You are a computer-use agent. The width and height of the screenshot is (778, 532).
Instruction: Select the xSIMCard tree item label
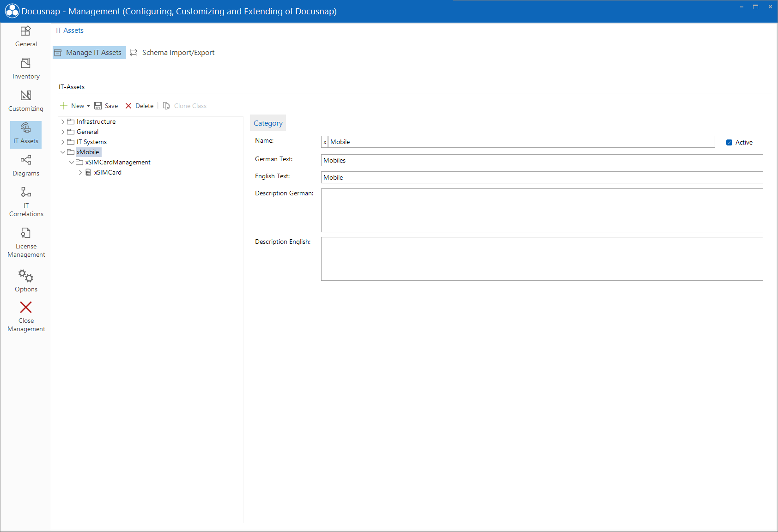tap(108, 172)
